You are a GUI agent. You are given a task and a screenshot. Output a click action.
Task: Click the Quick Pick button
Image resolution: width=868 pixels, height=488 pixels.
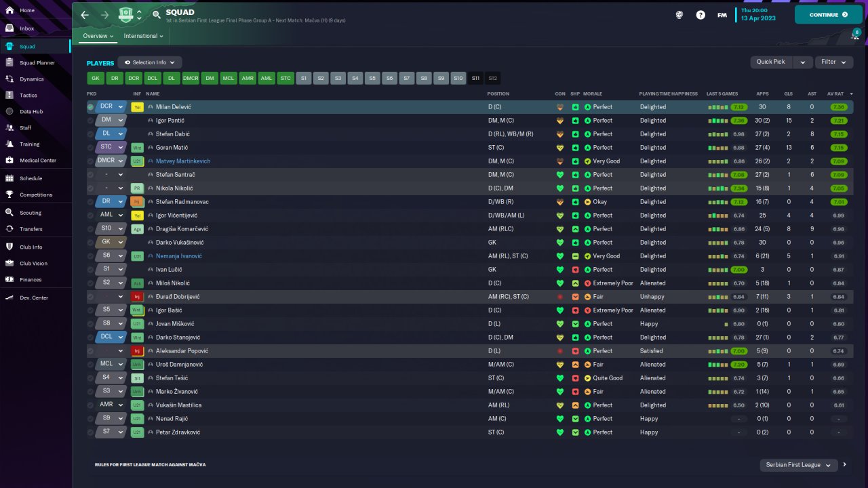pyautogui.click(x=772, y=62)
